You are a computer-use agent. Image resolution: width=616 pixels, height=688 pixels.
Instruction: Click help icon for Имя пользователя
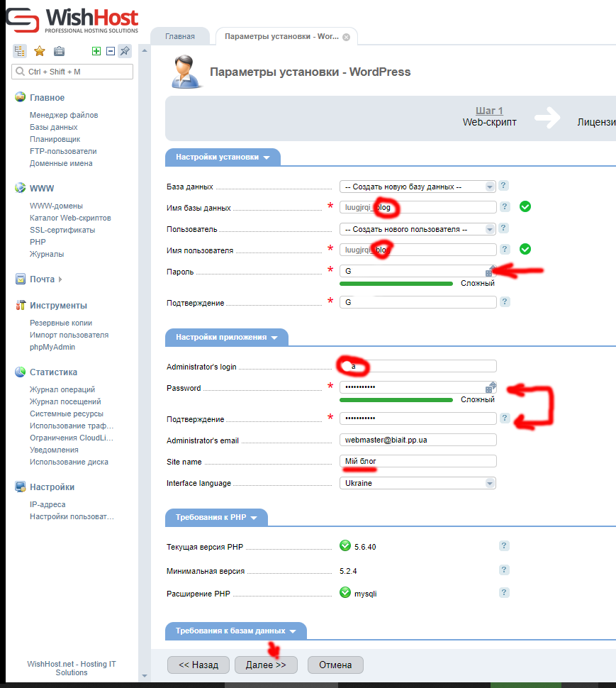pos(505,249)
